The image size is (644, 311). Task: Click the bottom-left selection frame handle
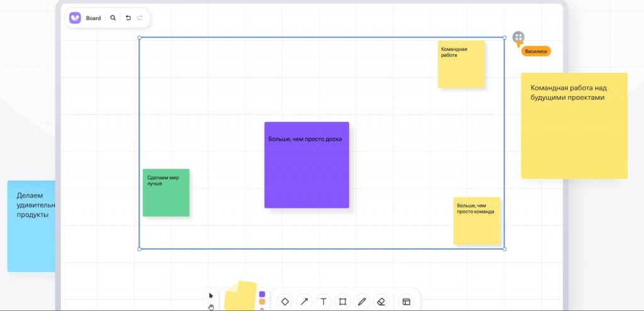tap(139, 249)
